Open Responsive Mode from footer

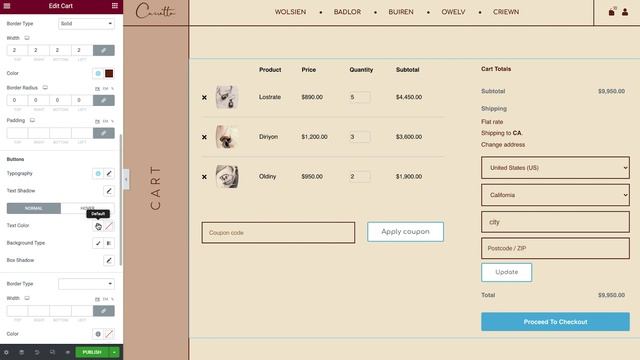(x=52, y=352)
